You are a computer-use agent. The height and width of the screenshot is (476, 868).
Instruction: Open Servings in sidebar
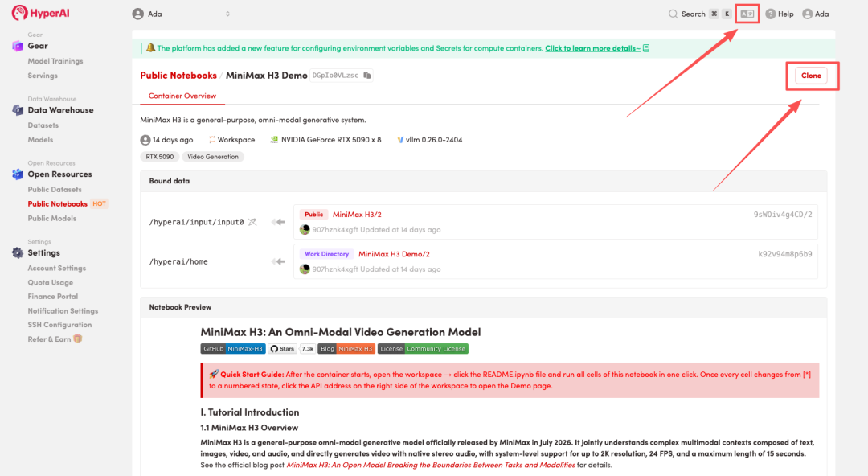click(43, 76)
